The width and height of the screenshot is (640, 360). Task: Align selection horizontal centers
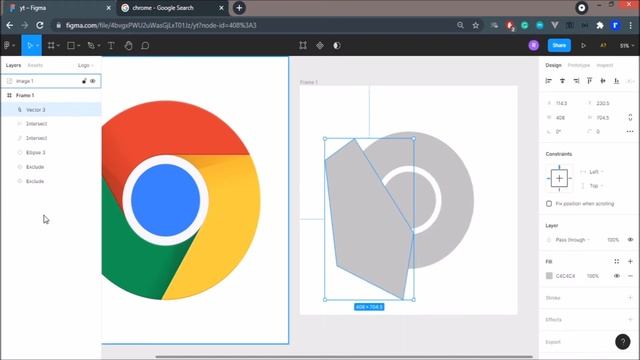pos(562,81)
